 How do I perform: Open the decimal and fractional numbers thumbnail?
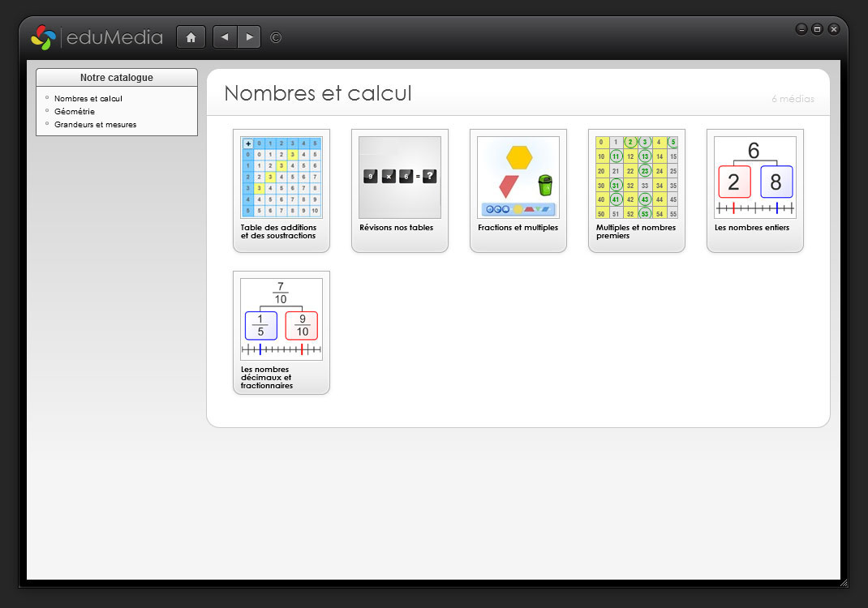tap(281, 319)
